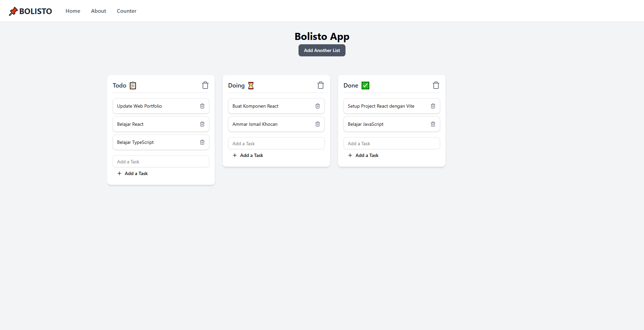This screenshot has width=644, height=330.
Task: Delete the Buat Komponen React task
Action: click(318, 106)
